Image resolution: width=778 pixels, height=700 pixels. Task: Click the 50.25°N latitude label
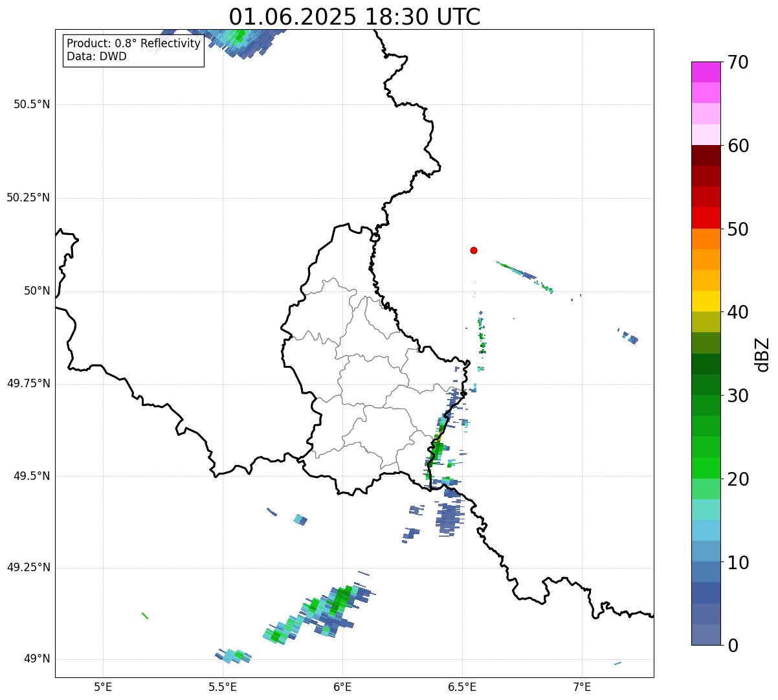tap(28, 198)
